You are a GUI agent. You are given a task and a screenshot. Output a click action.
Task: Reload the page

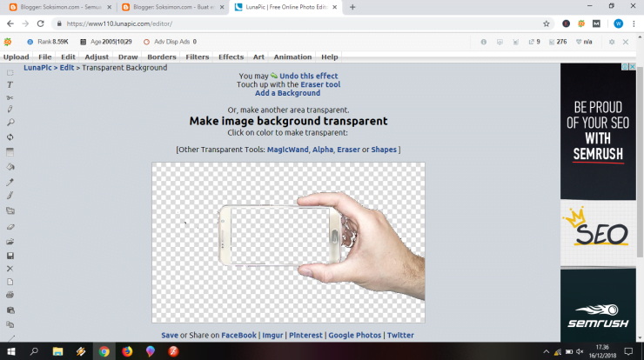click(40, 23)
